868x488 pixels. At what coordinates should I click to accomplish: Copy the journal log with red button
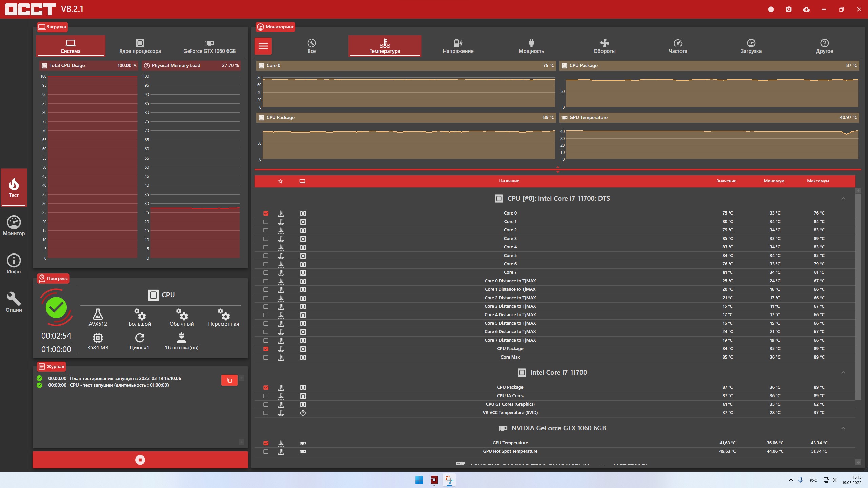pyautogui.click(x=229, y=380)
